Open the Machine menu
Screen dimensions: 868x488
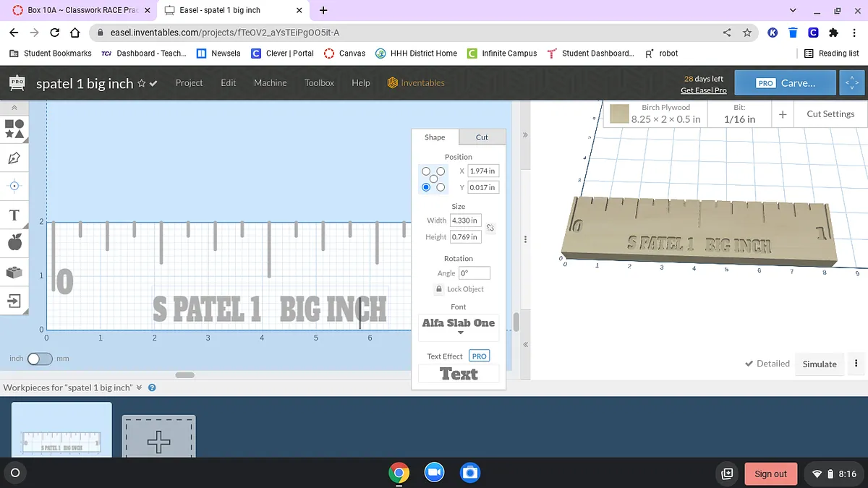point(270,83)
